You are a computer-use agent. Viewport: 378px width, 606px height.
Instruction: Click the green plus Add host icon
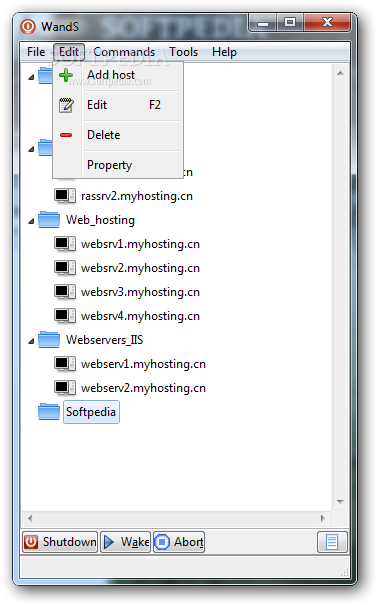coord(66,75)
